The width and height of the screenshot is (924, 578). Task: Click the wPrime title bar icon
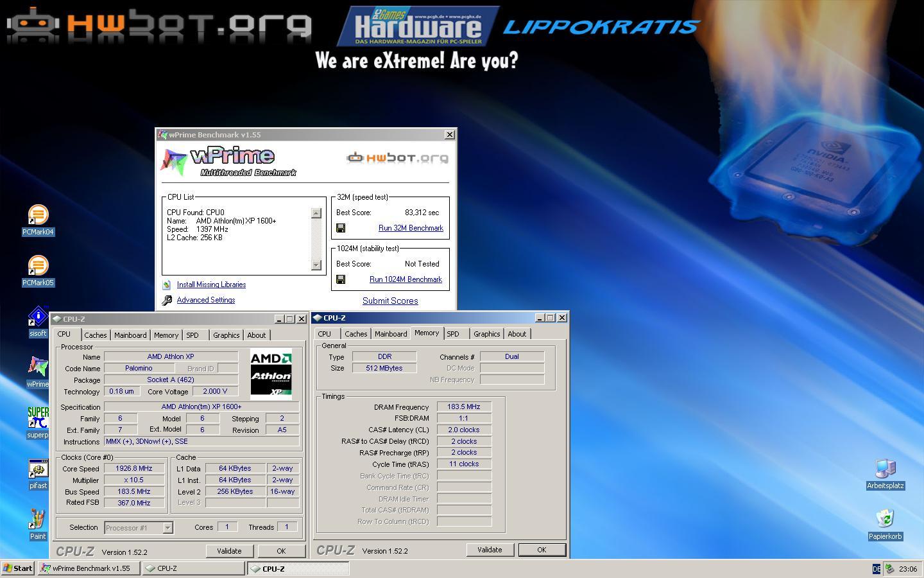[x=163, y=135]
